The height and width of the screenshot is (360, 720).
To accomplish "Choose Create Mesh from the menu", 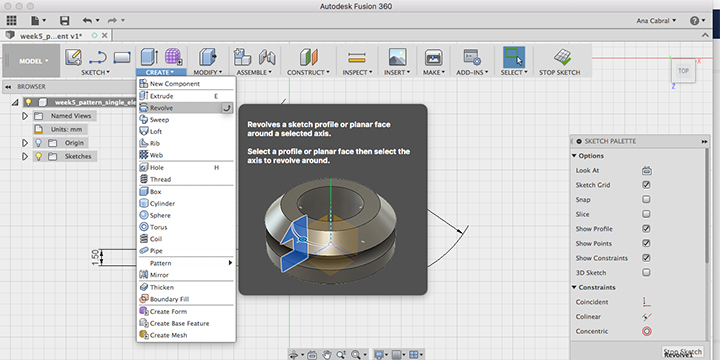I will pyautogui.click(x=186, y=336).
